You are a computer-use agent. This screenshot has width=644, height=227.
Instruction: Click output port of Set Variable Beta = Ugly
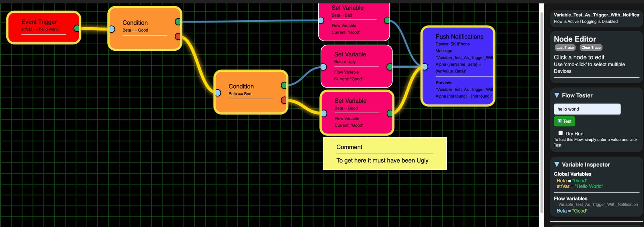tap(390, 67)
